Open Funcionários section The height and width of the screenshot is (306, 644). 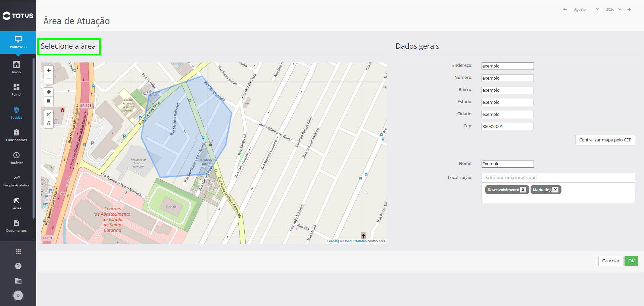click(16, 135)
